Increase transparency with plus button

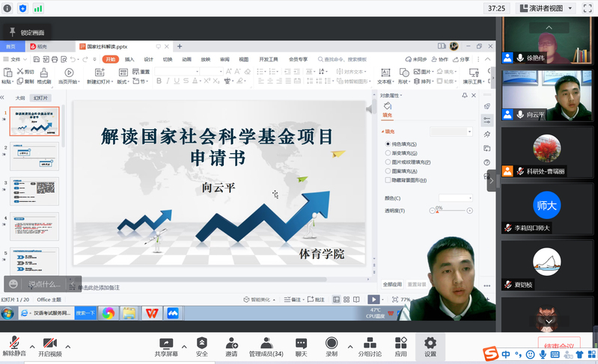pos(470,211)
